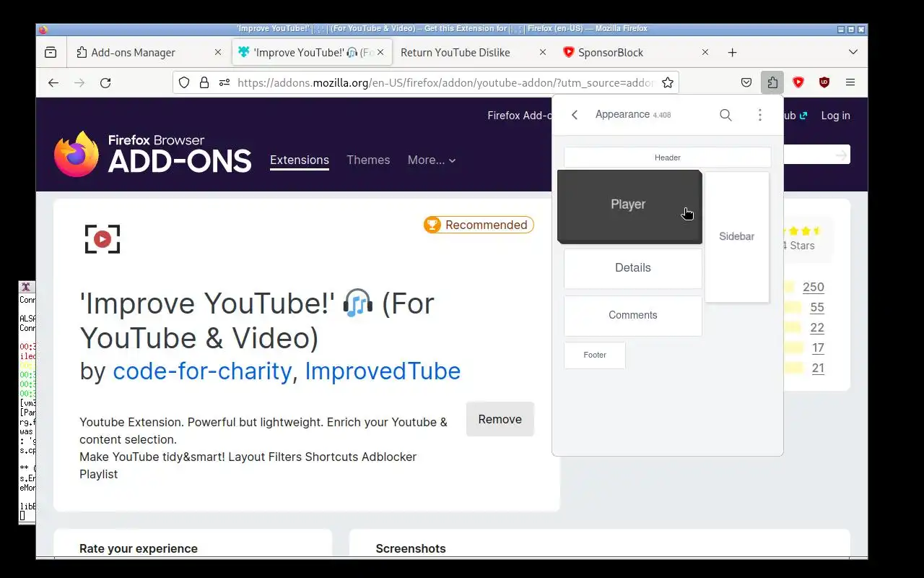Click the Firefox Add-on header link
The width and height of the screenshot is (924, 578).
tap(520, 116)
